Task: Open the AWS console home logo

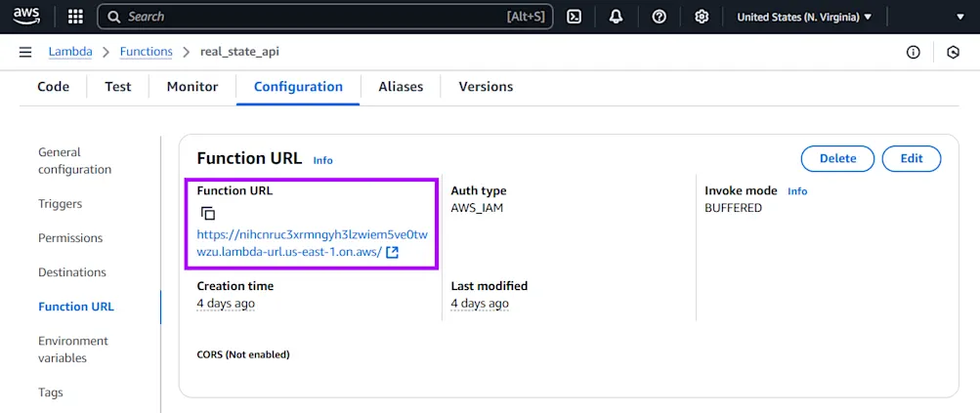Action: coord(26,17)
